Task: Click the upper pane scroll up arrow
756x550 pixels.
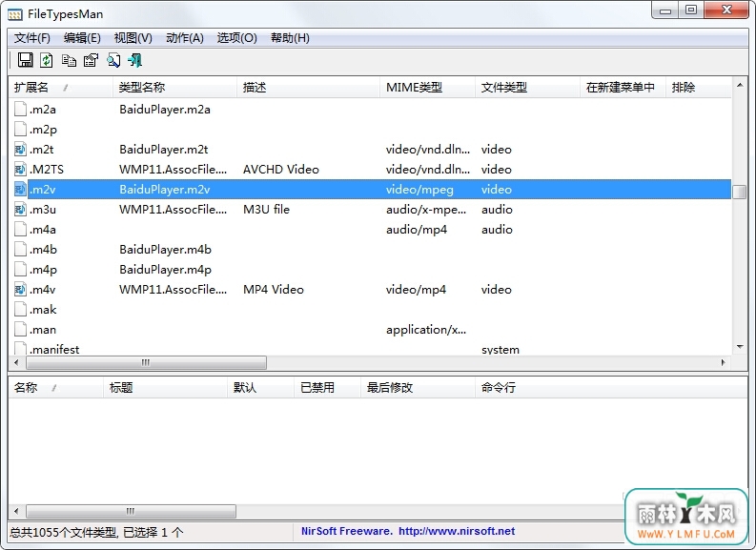Action: click(x=740, y=86)
